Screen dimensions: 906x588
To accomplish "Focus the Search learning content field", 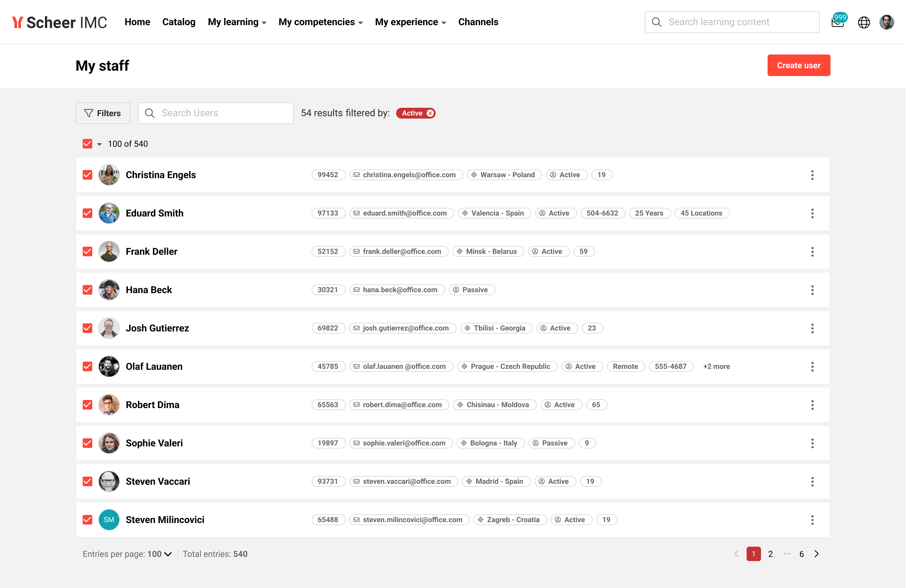I will [x=732, y=22].
